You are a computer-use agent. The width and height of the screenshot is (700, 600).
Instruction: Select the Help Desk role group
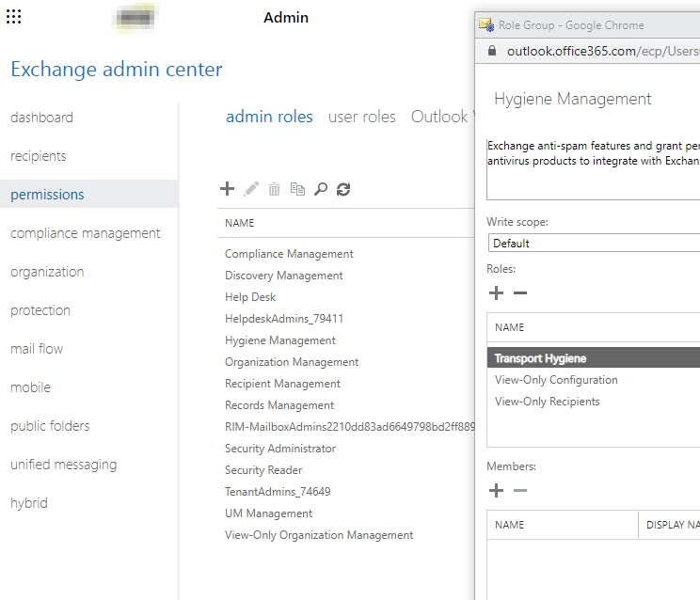250,297
